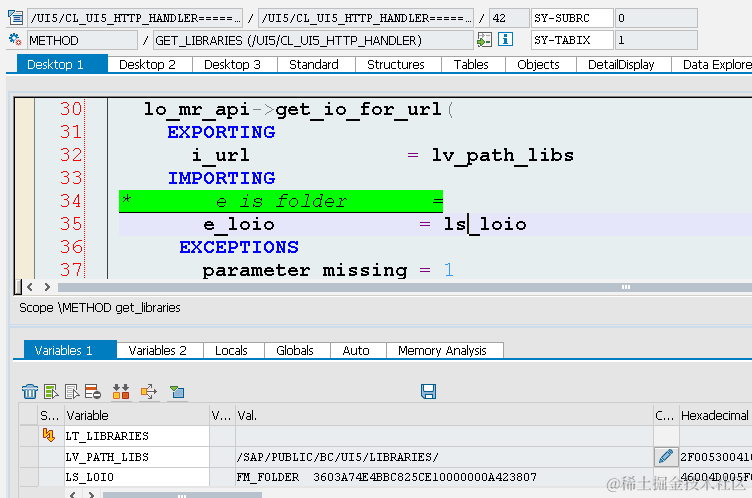This screenshot has height=498, width=752.
Task: Click the trash can delete-variables icon
Action: pyautogui.click(x=30, y=391)
